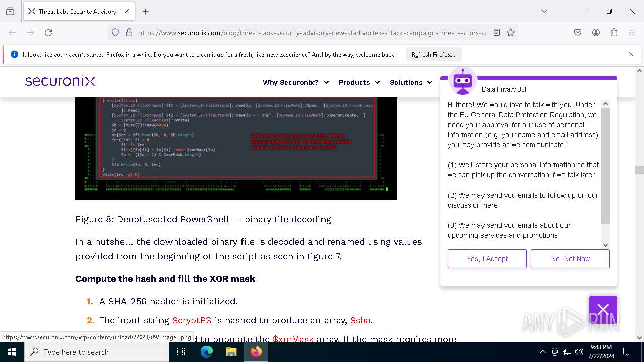Click the page vertical scrollbar thumb
Viewport: 644px width, 362px height.
click(639, 170)
